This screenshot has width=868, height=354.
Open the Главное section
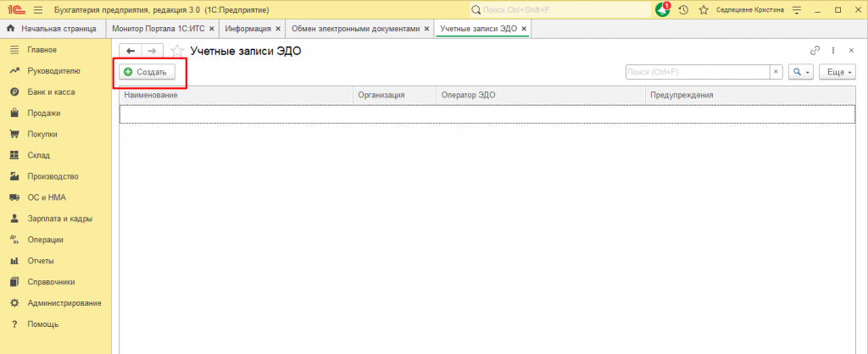click(42, 50)
